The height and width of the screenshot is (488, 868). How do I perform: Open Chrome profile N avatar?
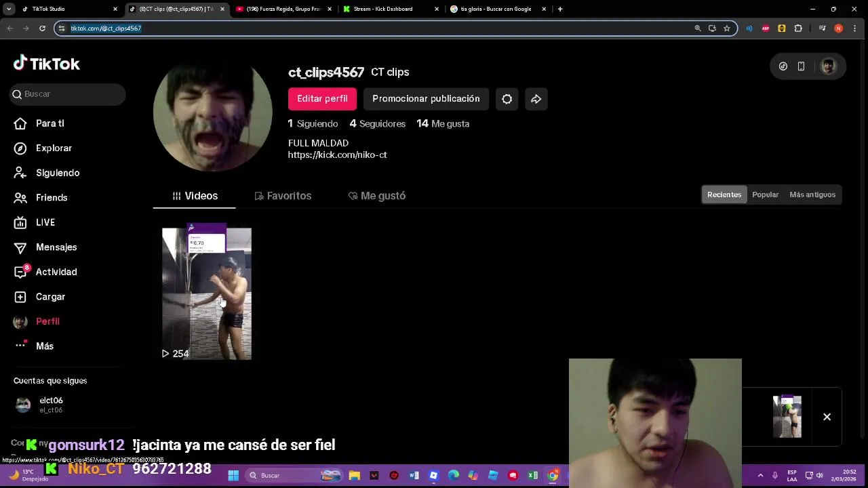839,28
